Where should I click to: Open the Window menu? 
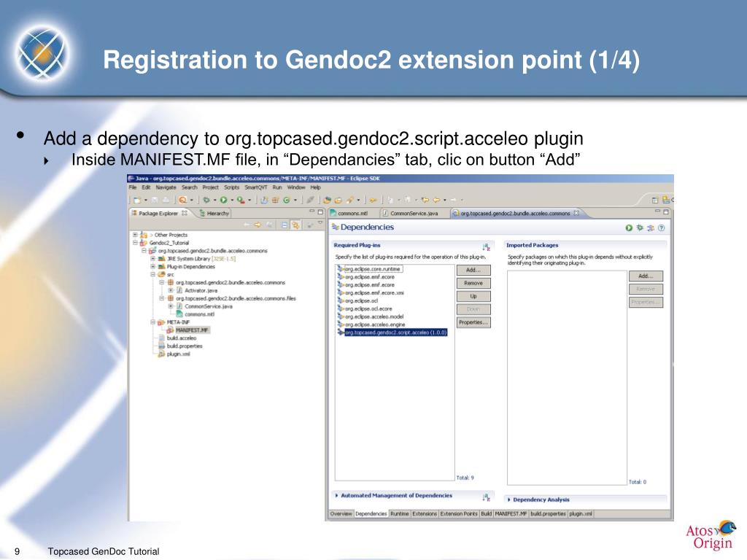pos(296,187)
